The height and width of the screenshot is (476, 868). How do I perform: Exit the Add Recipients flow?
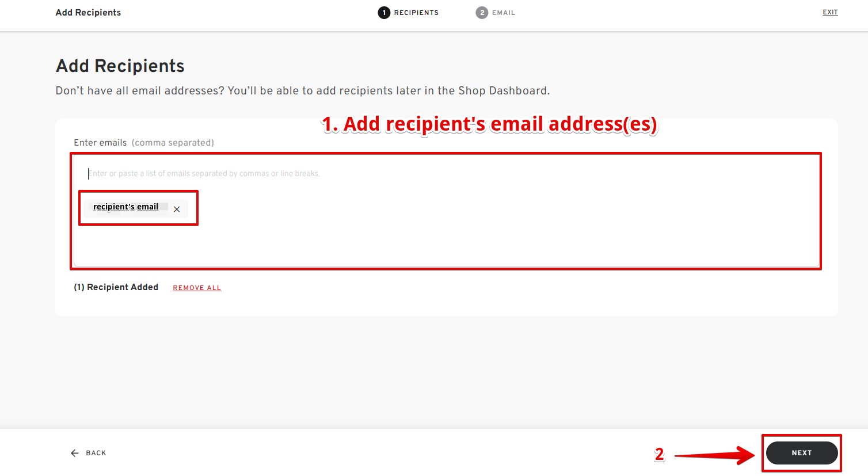pos(830,12)
